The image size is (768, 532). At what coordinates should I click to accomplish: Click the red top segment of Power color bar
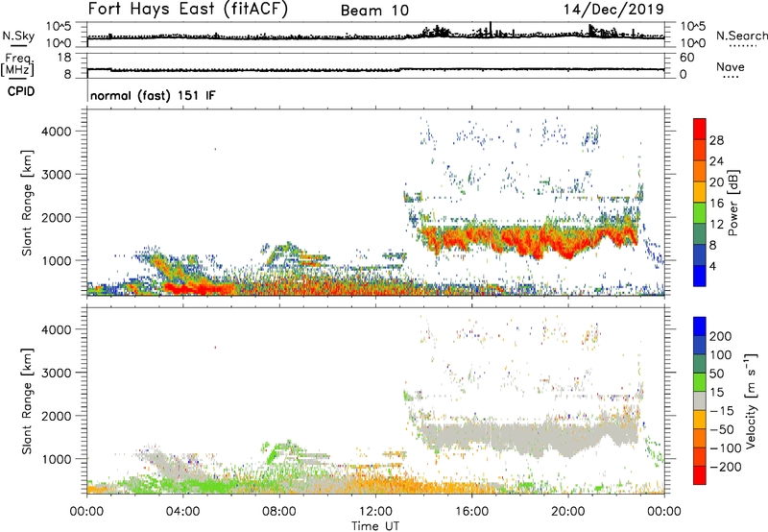coord(700,129)
